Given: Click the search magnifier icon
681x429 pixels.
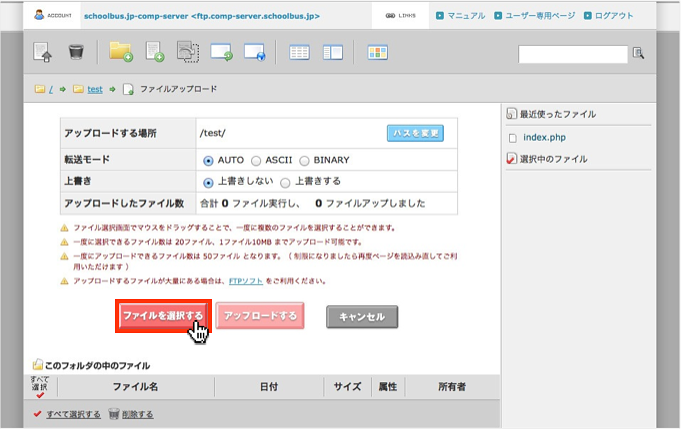Looking at the screenshot, I should click(x=638, y=53).
